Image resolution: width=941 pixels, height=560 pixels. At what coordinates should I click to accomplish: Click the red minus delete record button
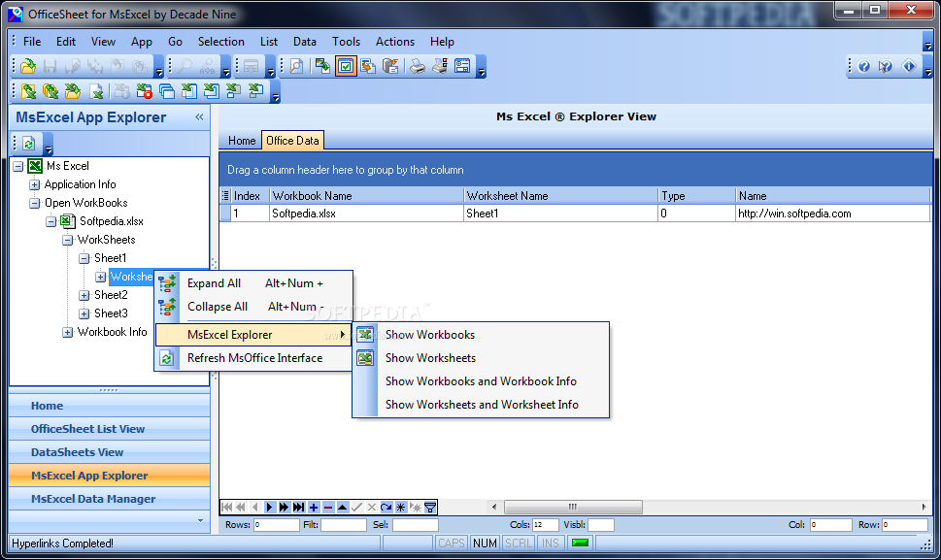[x=327, y=508]
